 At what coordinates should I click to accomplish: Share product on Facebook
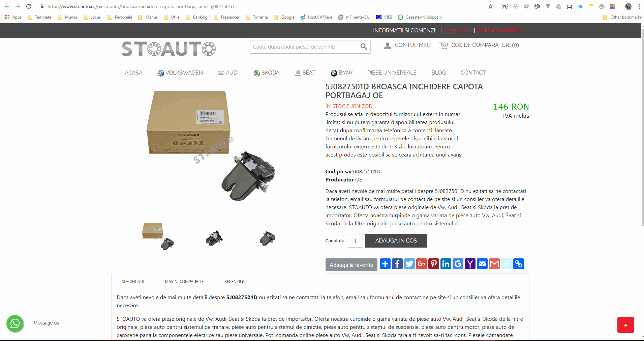[x=397, y=264]
